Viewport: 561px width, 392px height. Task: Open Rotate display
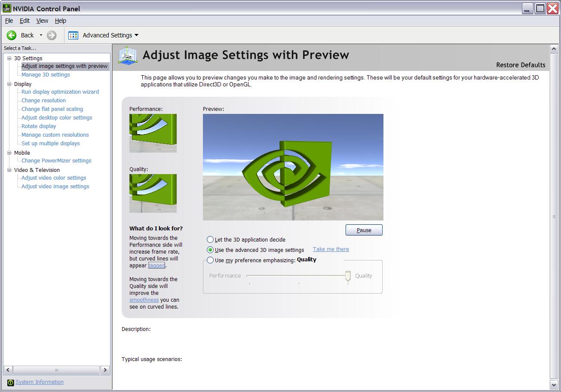39,126
